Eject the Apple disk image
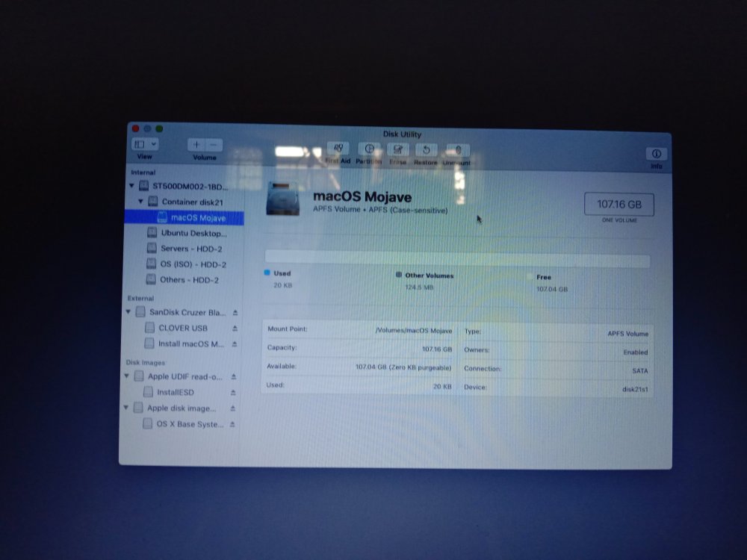Viewport: 747px width, 560px height. click(x=233, y=408)
